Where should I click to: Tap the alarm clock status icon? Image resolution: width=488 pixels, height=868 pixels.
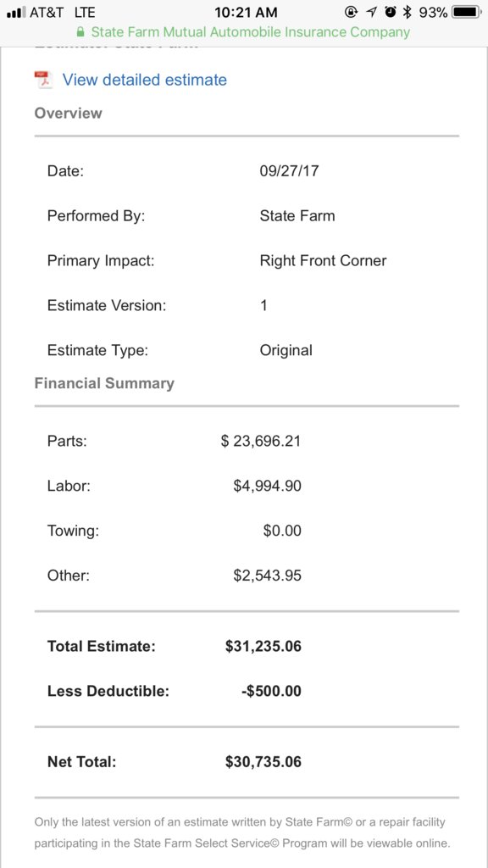tap(391, 12)
